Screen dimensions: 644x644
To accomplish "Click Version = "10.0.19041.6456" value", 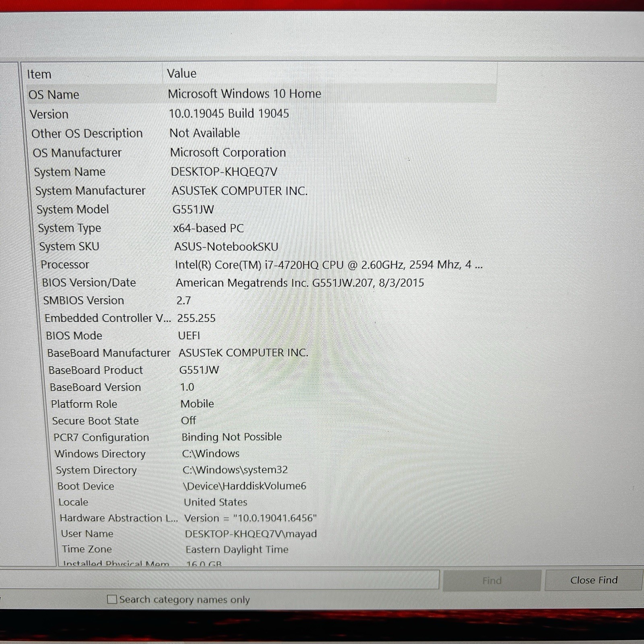I will click(x=250, y=518).
